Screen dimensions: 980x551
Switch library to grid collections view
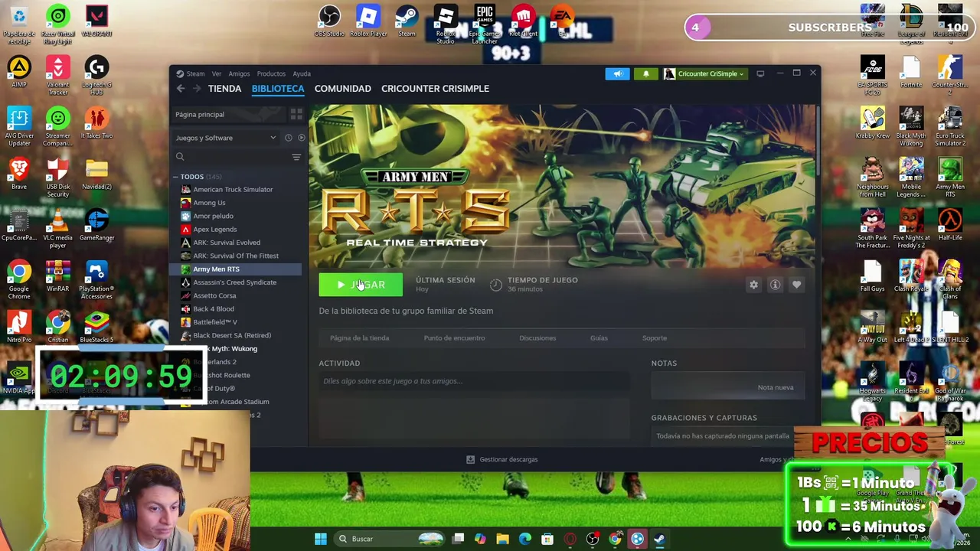pos(296,114)
